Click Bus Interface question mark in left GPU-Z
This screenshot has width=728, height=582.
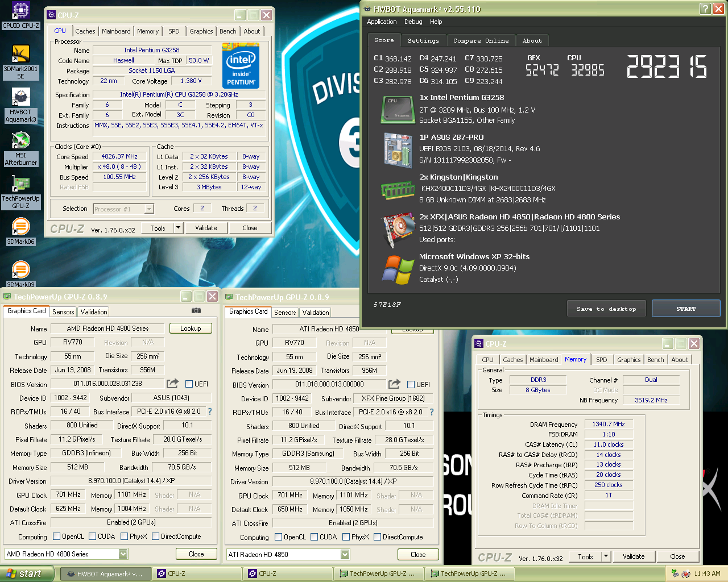(x=209, y=411)
